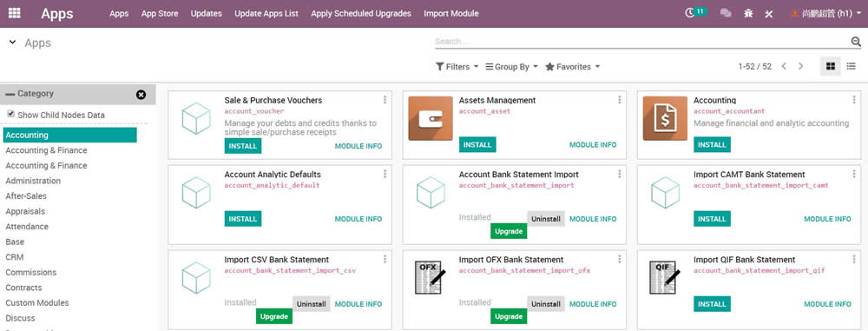Open the user account dropdown (h1)
This screenshot has height=331, width=868.
coord(825,13)
